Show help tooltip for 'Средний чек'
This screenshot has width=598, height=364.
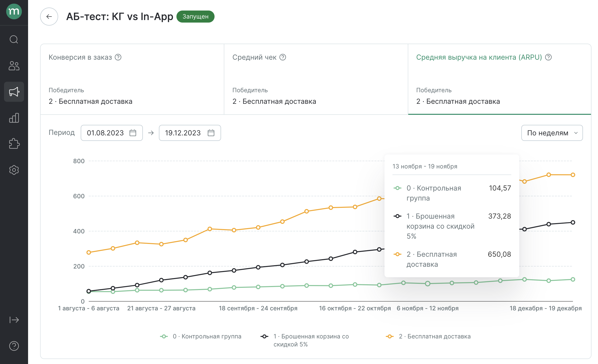click(x=283, y=57)
